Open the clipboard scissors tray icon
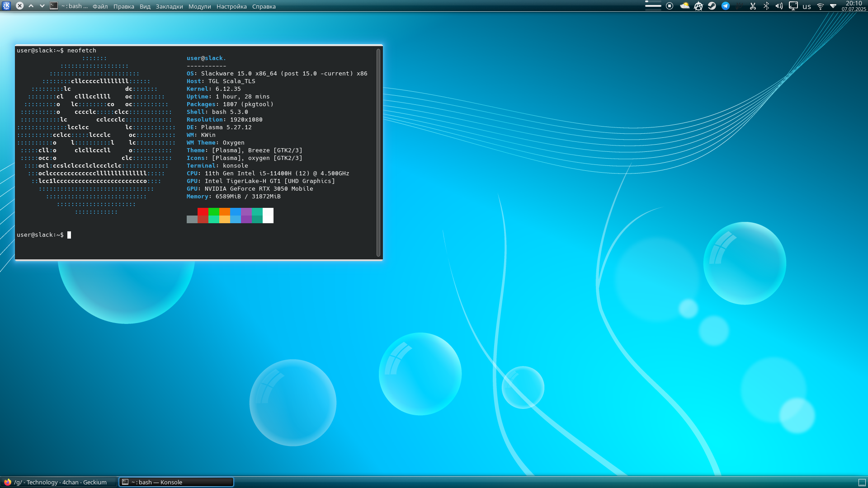The width and height of the screenshot is (868, 488). tap(753, 6)
